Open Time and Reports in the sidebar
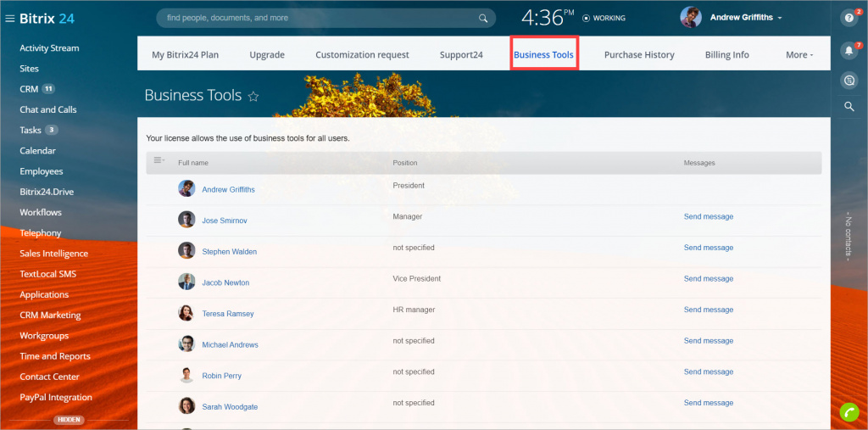 tap(55, 355)
